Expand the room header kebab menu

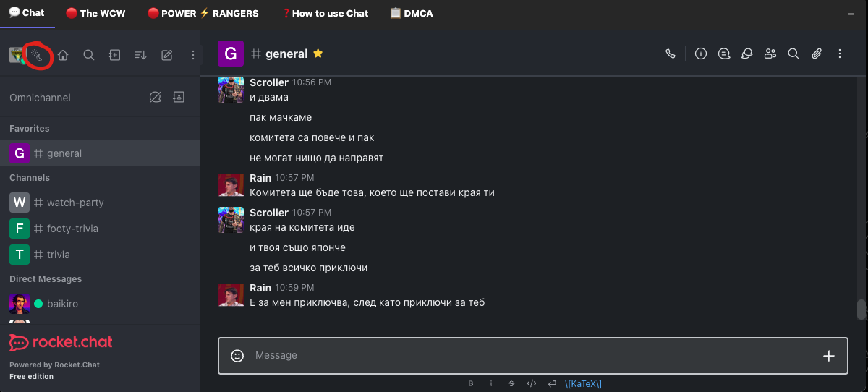click(840, 54)
